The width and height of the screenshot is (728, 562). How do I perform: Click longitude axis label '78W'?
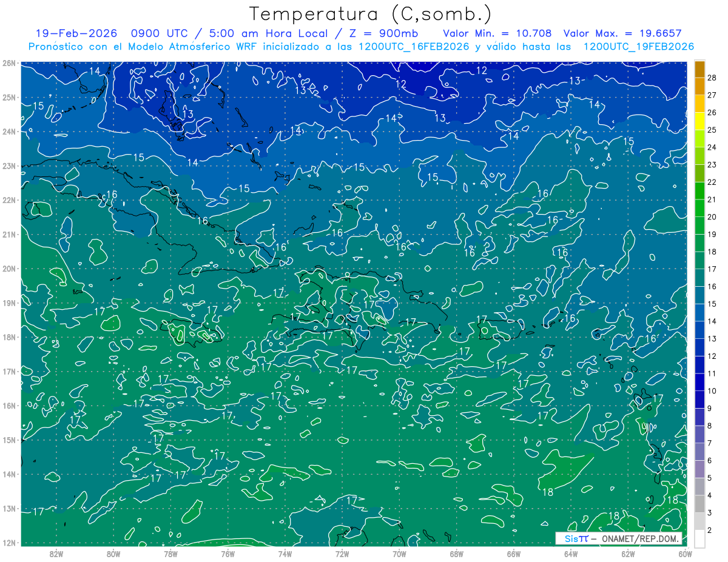[x=170, y=554]
